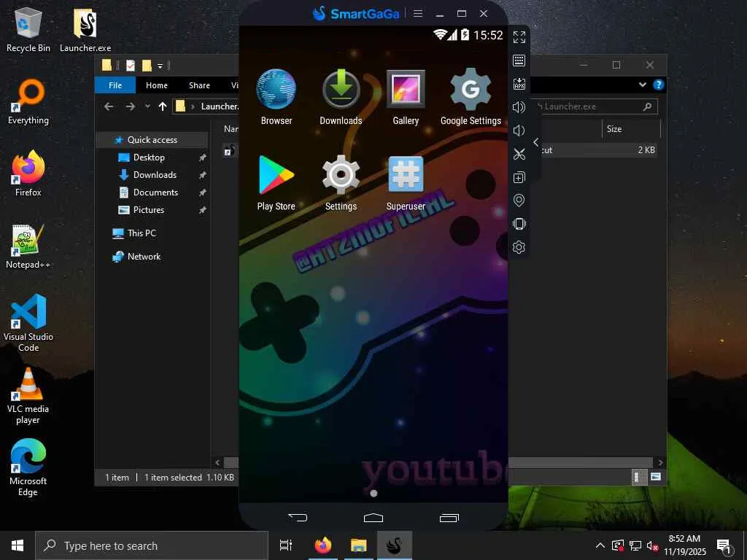Click the scissors screenshot icon
This screenshot has height=560, width=747.
[519, 154]
